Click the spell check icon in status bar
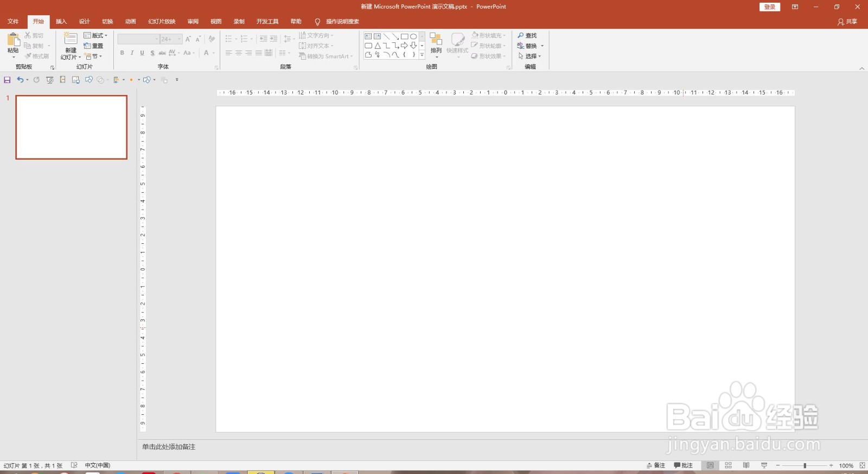868x474 pixels. [74, 465]
